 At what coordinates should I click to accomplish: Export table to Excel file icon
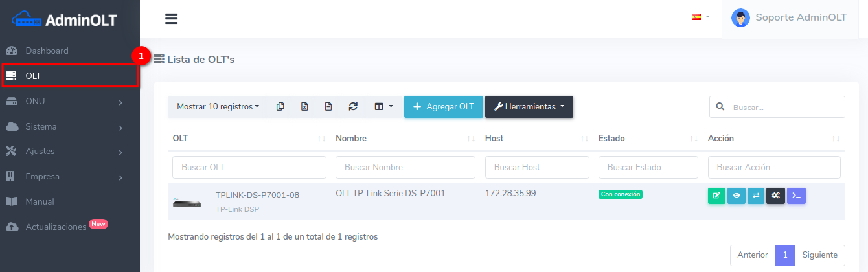pos(304,107)
